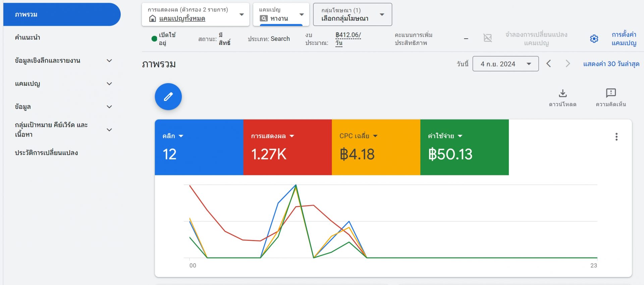Select the green ค่าใช้จ่าย metric tile
The height and width of the screenshot is (285, 644).
point(464,147)
